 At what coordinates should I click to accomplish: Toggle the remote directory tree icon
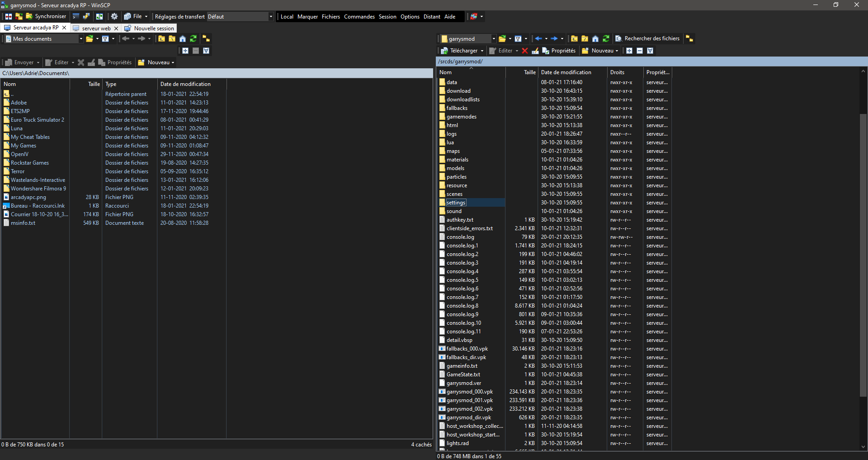coord(689,39)
